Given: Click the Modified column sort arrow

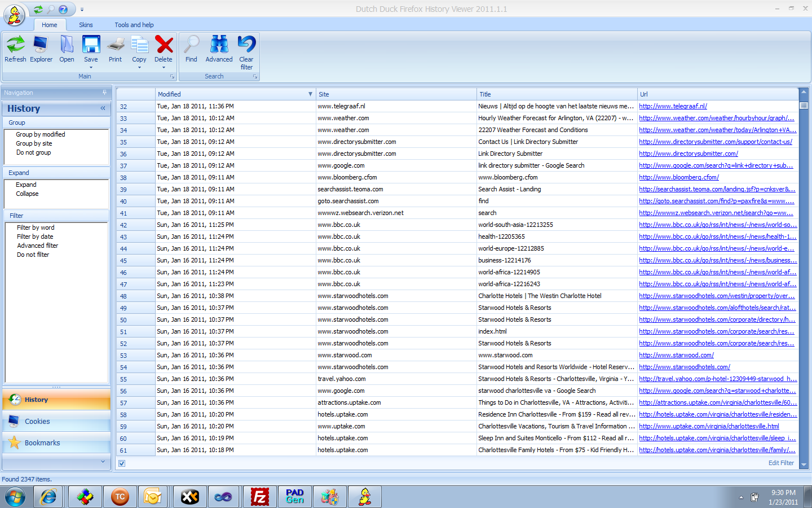Looking at the screenshot, I should [x=310, y=94].
